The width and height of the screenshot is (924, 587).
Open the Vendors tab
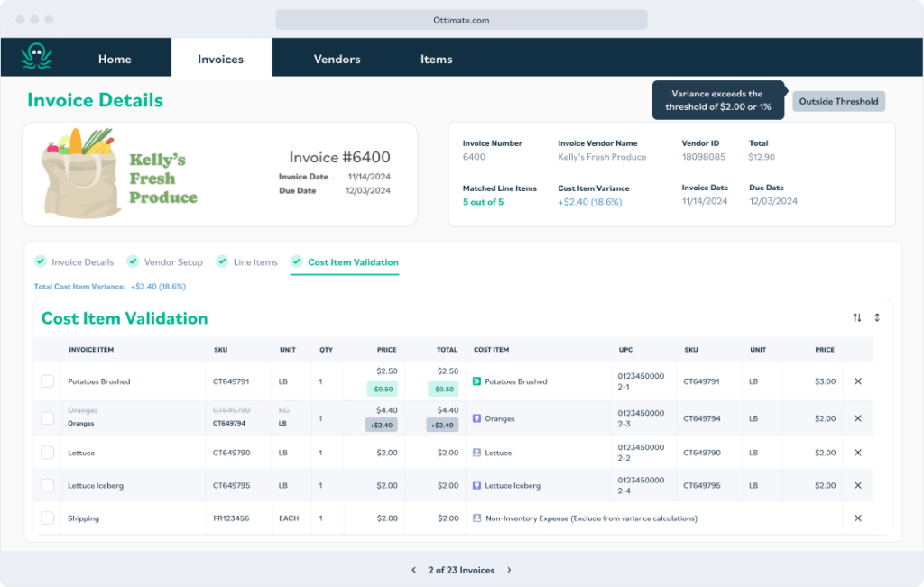click(337, 59)
